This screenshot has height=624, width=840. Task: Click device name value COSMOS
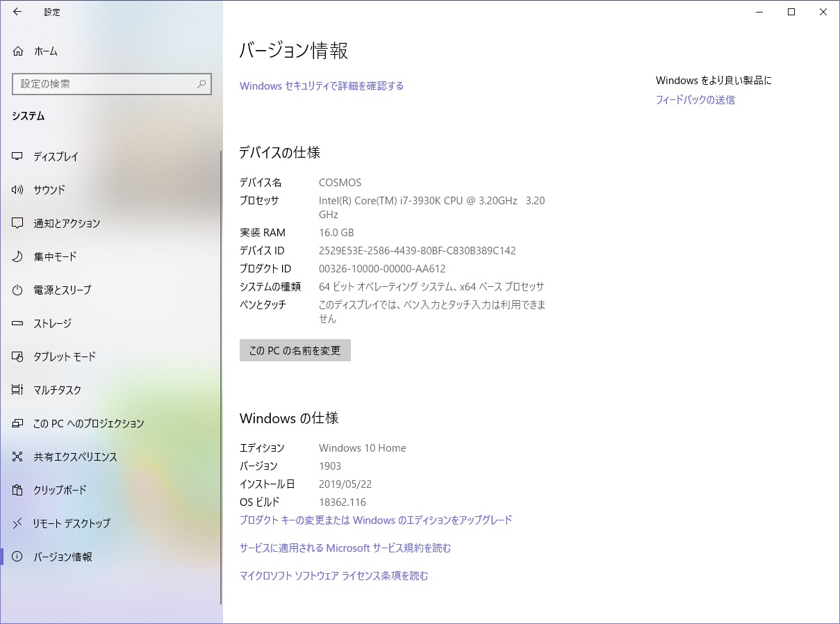coord(340,183)
